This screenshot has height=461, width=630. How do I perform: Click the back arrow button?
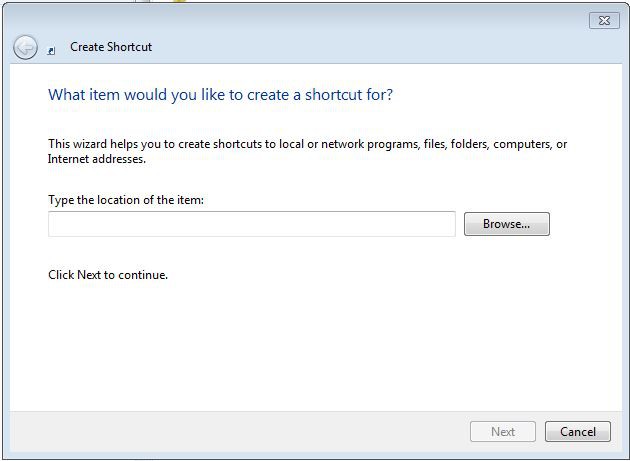[x=25, y=47]
